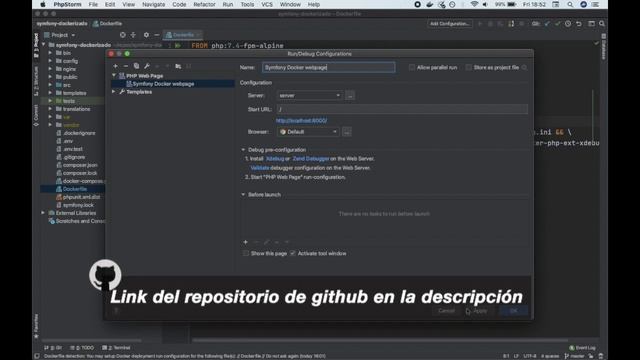Open the Wi-Fi menu in the macOS menu bar
The image size is (640, 360).
pyautogui.click(x=474, y=4)
